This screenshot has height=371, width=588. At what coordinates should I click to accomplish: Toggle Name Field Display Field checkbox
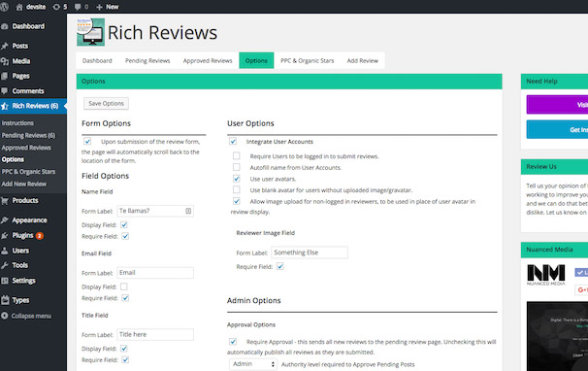pos(124,224)
